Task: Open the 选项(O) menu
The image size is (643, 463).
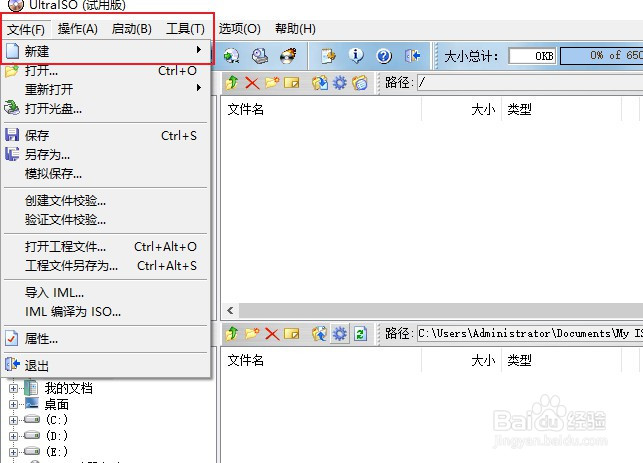Action: point(239,29)
